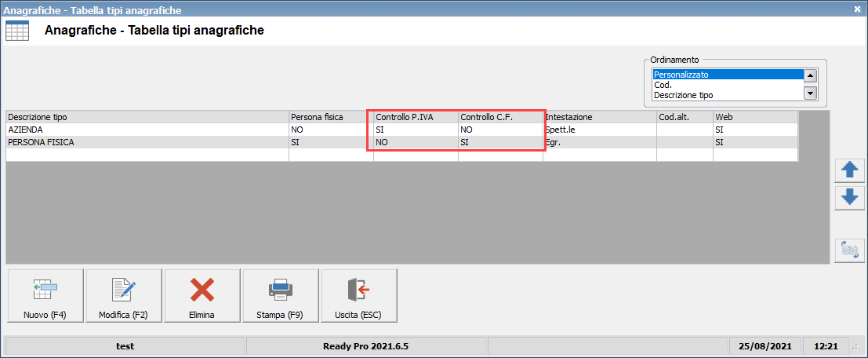This screenshot has width=868, height=358.
Task: Click Controllo P.IVA cell SI for AZIENDA
Action: [x=416, y=129]
